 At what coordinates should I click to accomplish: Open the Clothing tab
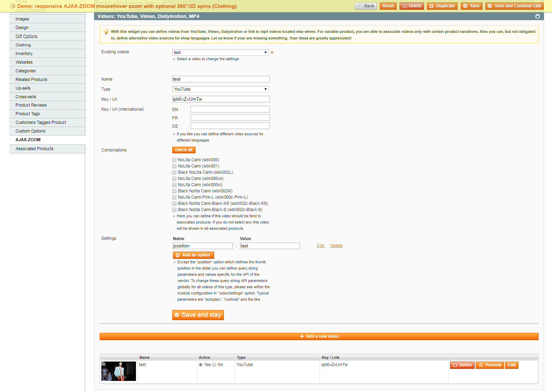pos(47,45)
